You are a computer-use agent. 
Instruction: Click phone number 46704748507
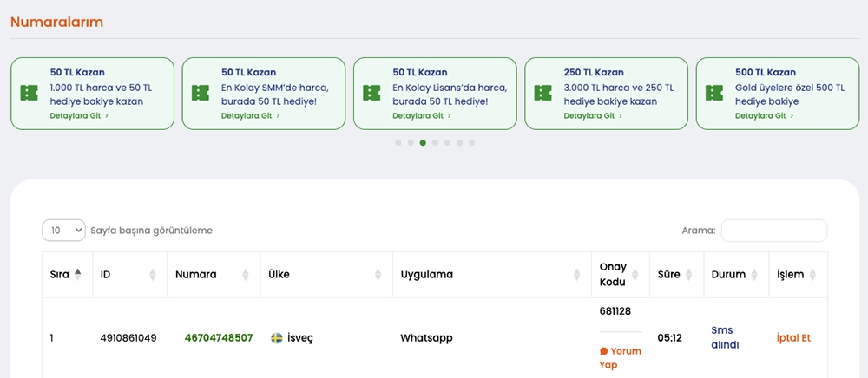pos(219,338)
